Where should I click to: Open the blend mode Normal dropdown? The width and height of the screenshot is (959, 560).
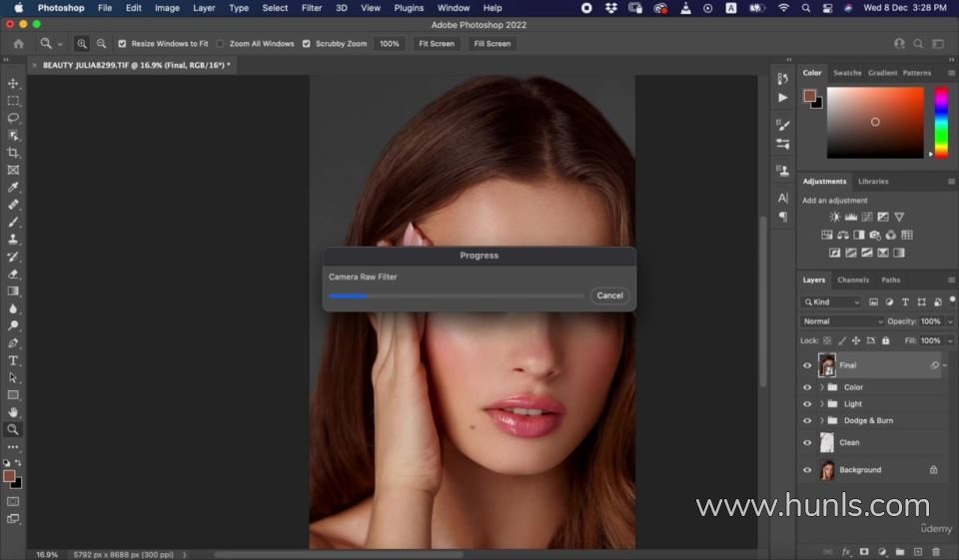(842, 321)
